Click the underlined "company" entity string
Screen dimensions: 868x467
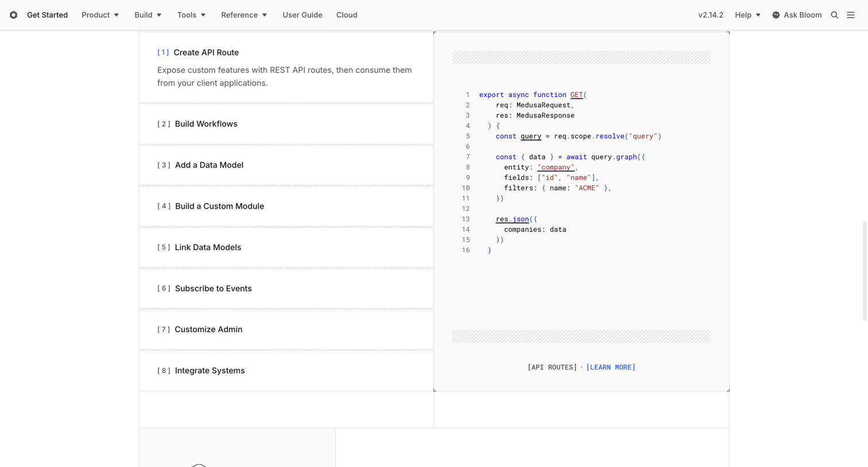(556, 168)
